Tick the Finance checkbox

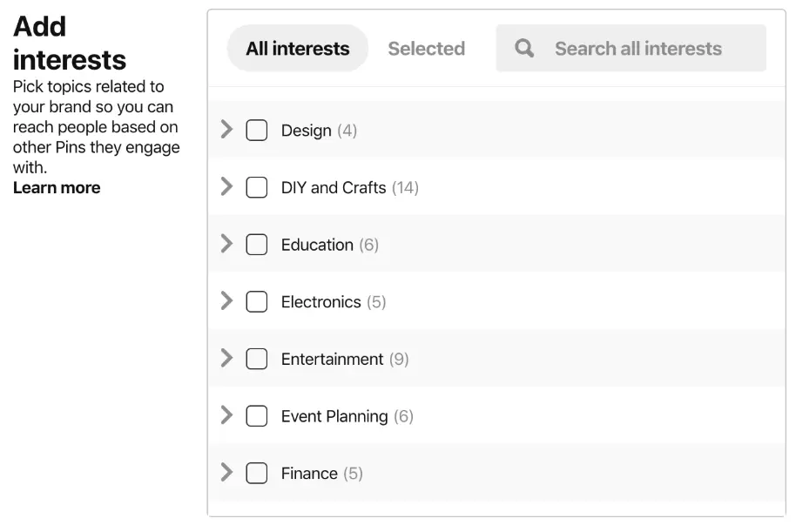click(x=256, y=474)
